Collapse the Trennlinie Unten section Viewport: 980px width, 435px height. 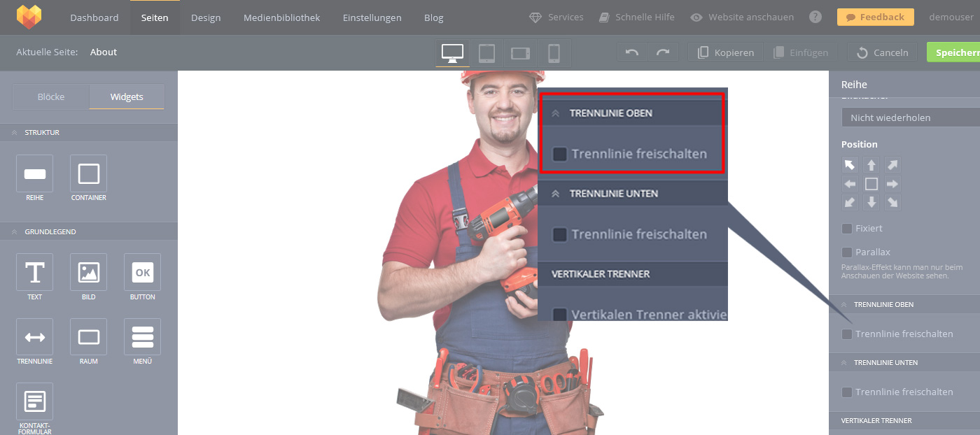[x=843, y=363]
